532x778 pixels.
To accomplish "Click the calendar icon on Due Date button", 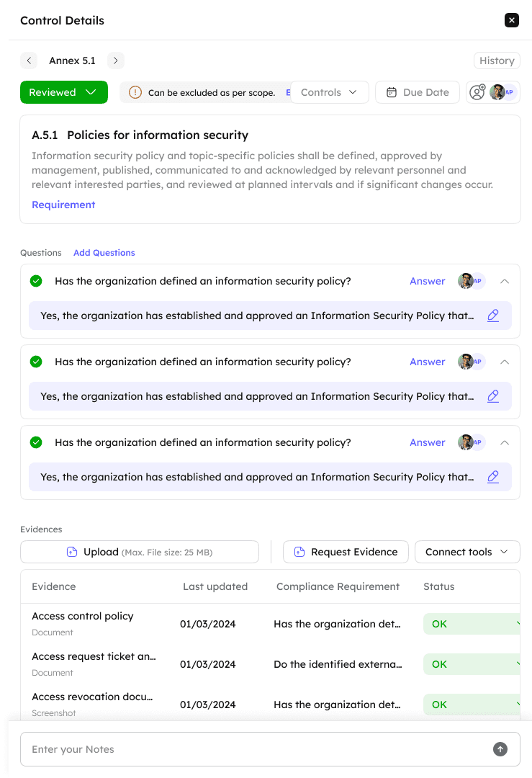I will 391,92.
